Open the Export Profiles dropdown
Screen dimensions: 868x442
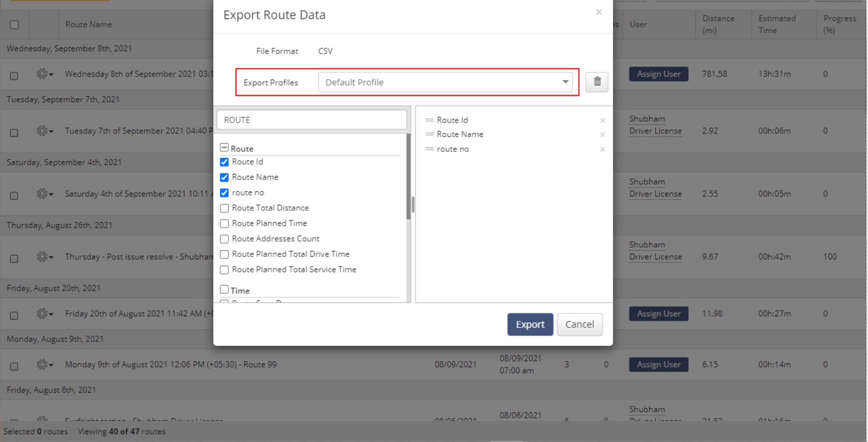click(445, 82)
